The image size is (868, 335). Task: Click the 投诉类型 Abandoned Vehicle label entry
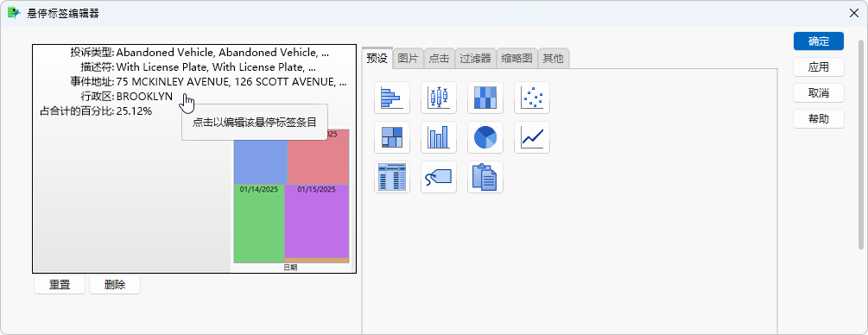(x=200, y=53)
